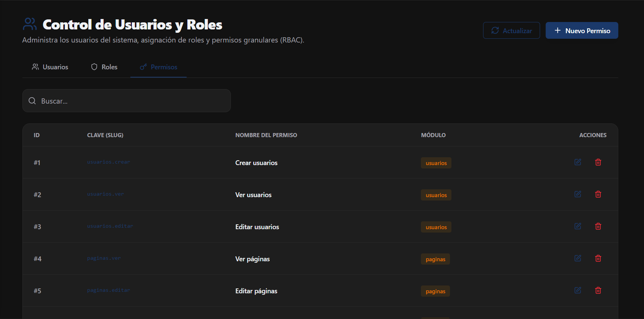Screen dimensions: 644x319
Task: Click the ACCIONES column header
Action: tap(593, 135)
